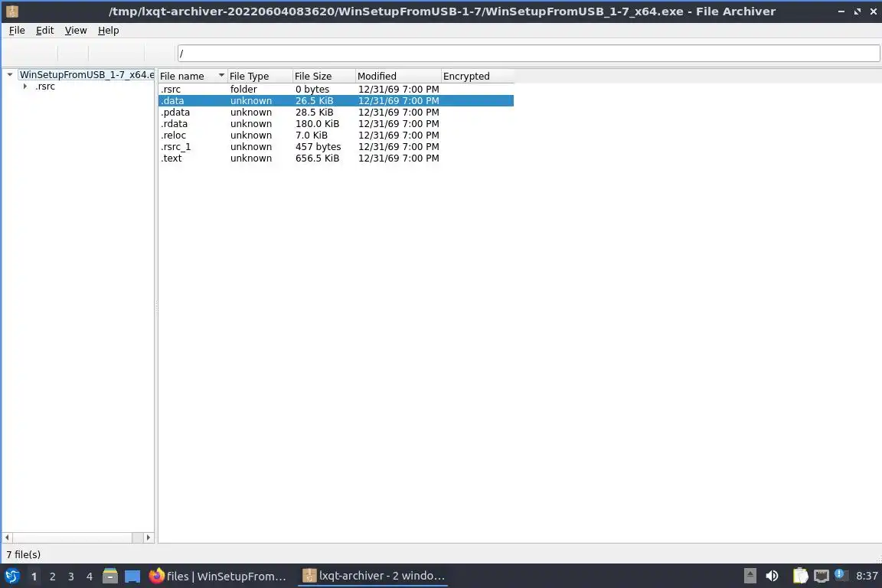Open the Edit menu
The width and height of the screenshot is (882, 588).
(x=45, y=31)
